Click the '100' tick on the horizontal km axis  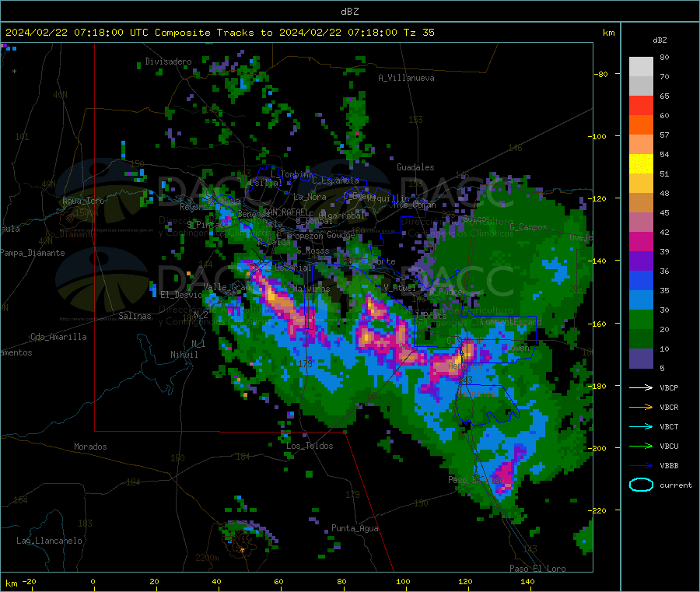(403, 581)
